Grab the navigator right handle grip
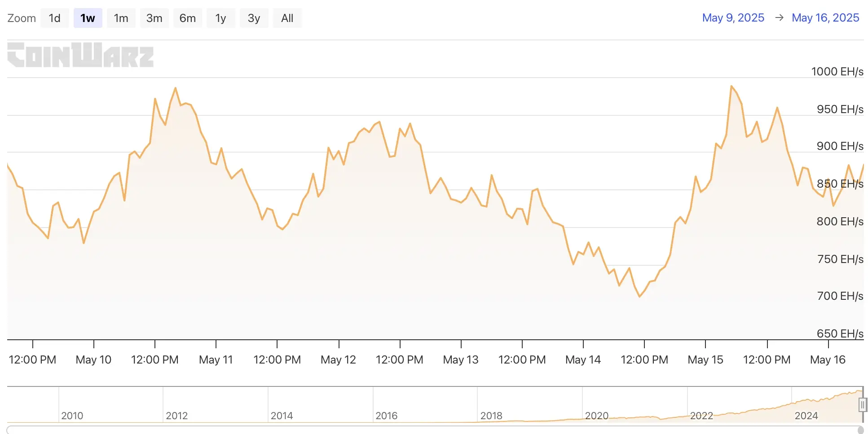This screenshot has width=868, height=434. (x=862, y=405)
